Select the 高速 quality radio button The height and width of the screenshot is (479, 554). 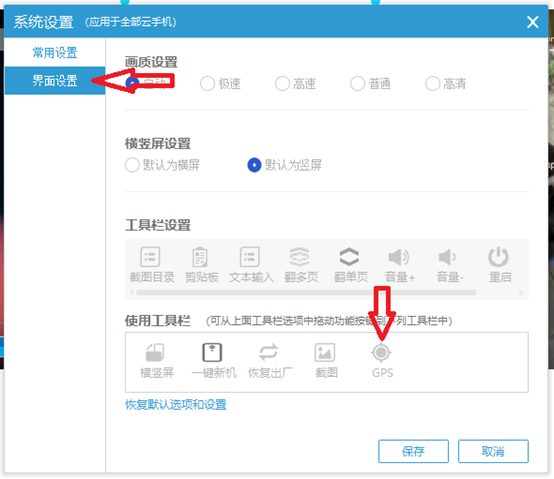(282, 84)
